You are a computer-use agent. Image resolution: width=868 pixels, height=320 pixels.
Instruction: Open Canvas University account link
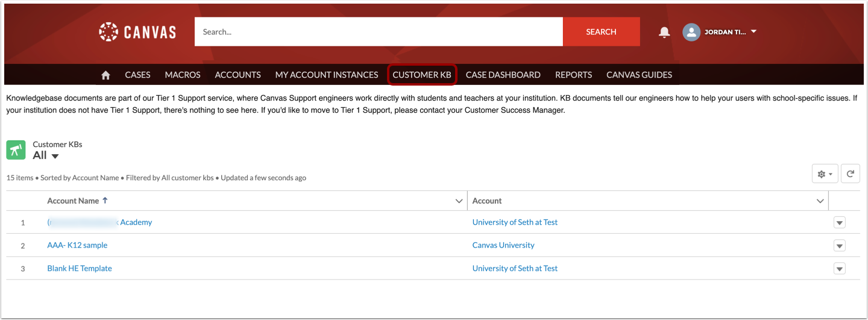(503, 245)
